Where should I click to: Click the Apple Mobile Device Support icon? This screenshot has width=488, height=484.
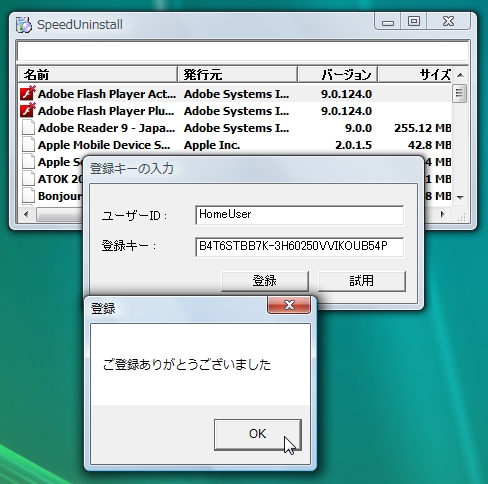click(x=28, y=145)
